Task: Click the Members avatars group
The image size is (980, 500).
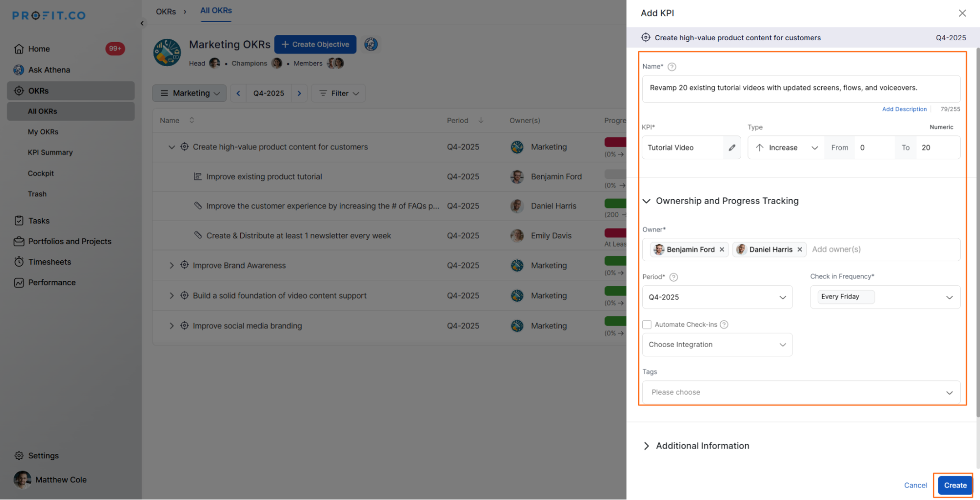Action: [336, 63]
